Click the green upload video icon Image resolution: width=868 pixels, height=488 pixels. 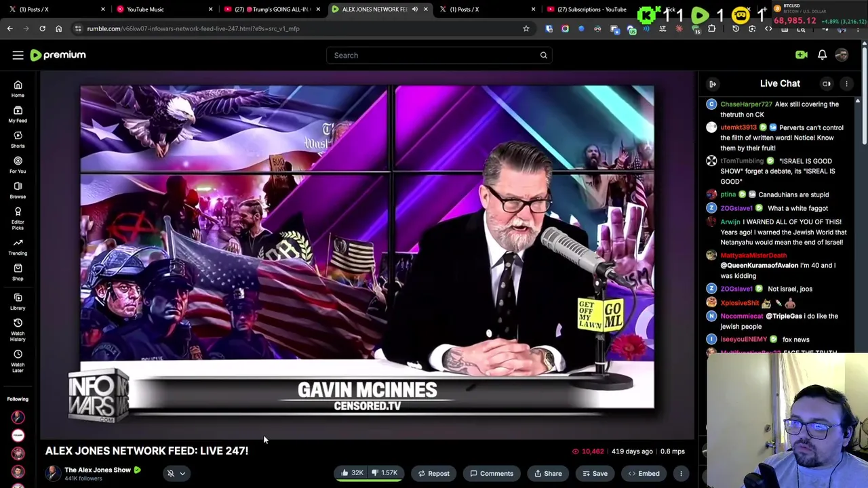tap(802, 55)
